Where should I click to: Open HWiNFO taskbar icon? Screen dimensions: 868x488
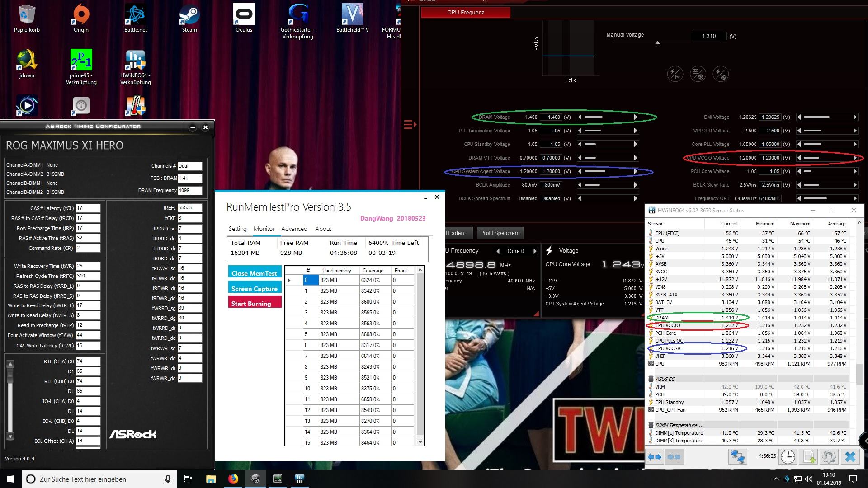[x=299, y=479]
